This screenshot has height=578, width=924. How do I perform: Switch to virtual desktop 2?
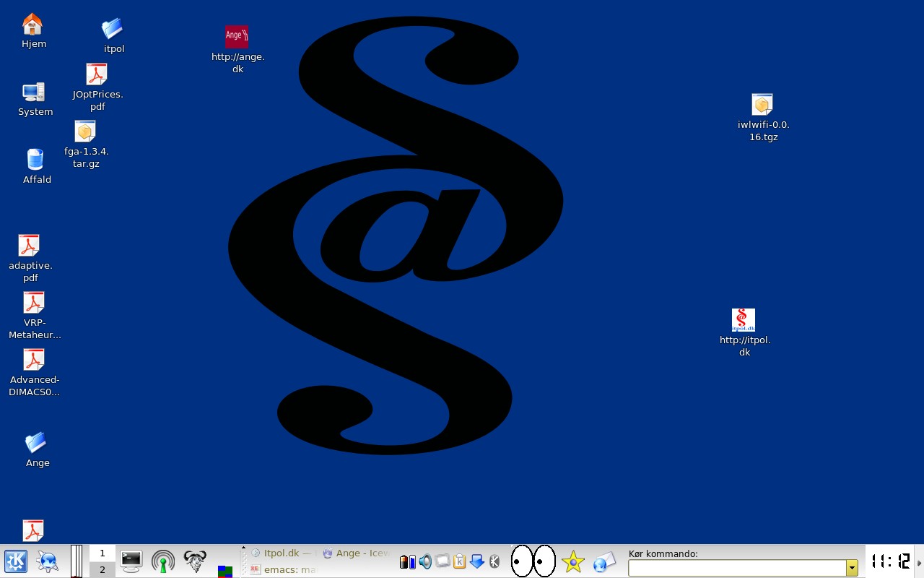point(103,569)
